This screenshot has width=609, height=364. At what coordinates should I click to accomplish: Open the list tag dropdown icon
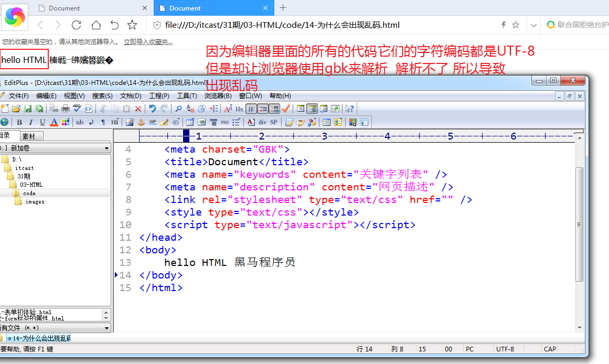click(236, 122)
